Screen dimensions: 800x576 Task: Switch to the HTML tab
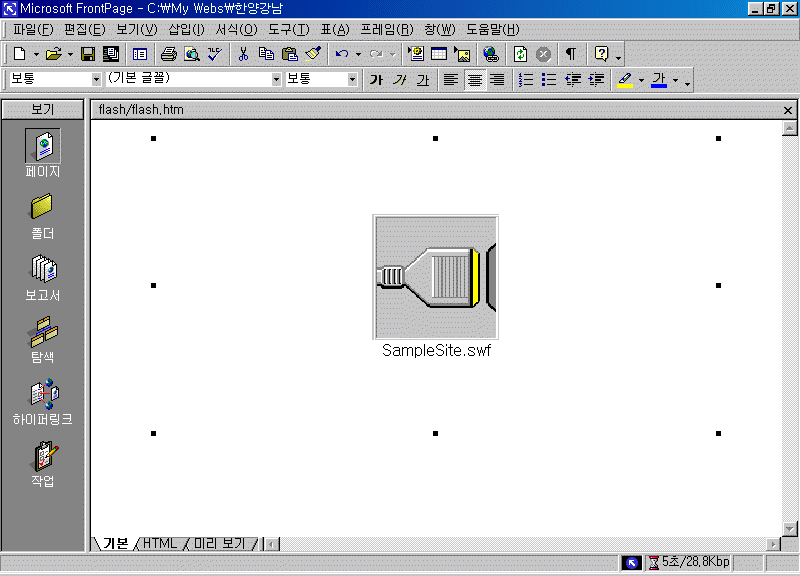pos(160,543)
